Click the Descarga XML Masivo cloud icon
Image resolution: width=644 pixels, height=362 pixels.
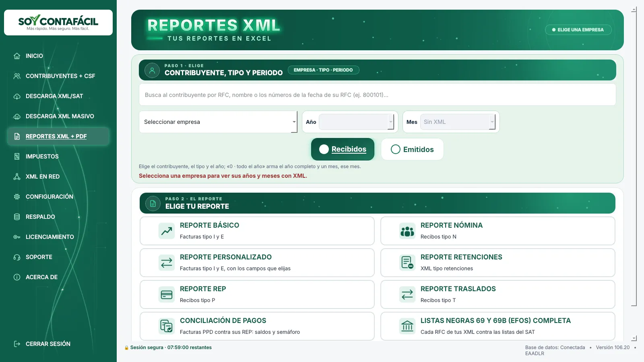pos(17,116)
